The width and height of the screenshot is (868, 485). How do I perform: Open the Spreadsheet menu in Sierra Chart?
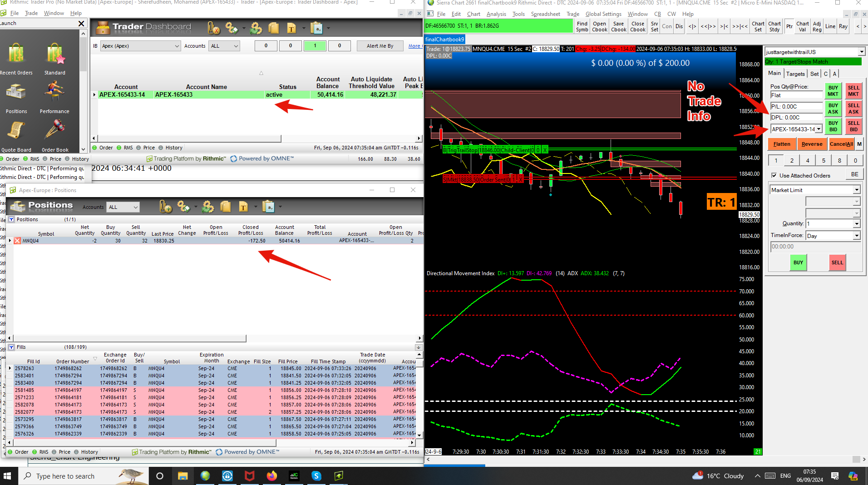[x=545, y=14]
